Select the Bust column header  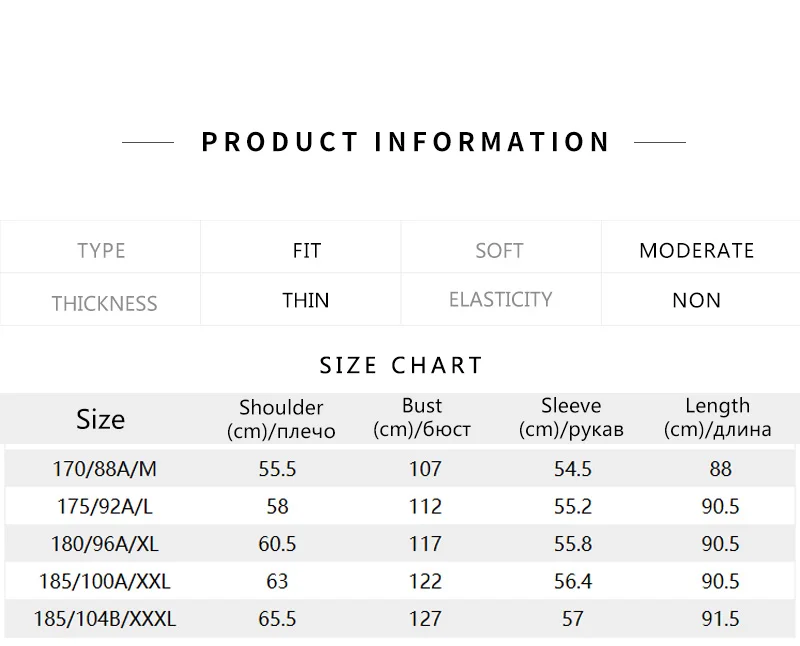click(x=422, y=418)
